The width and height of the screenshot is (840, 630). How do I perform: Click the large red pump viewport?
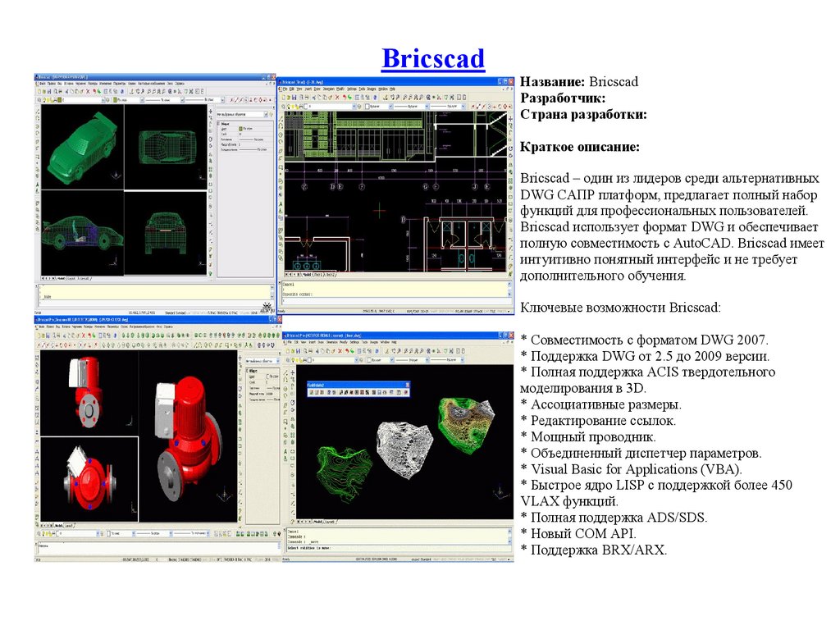[x=188, y=436]
